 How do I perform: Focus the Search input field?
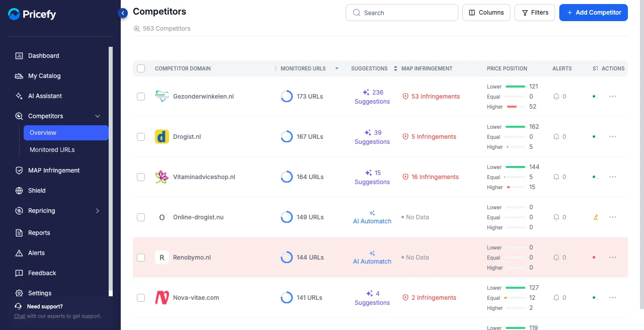click(x=402, y=13)
